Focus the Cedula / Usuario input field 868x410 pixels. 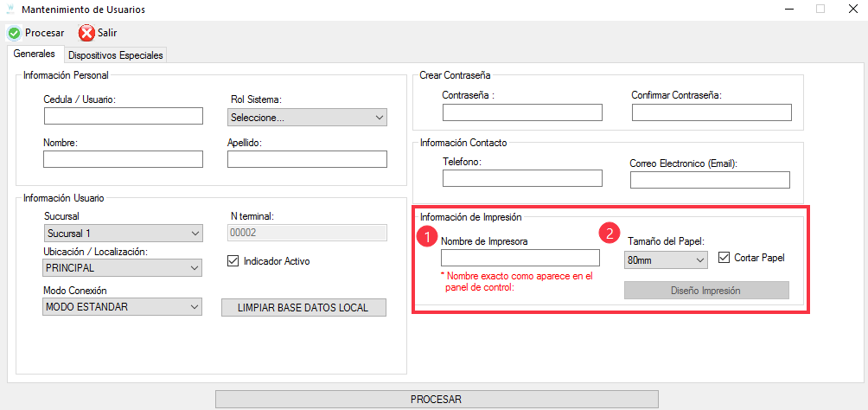pyautogui.click(x=123, y=116)
